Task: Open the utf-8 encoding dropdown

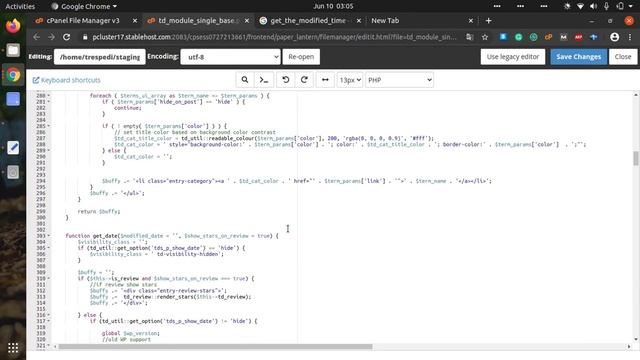Action: point(231,57)
